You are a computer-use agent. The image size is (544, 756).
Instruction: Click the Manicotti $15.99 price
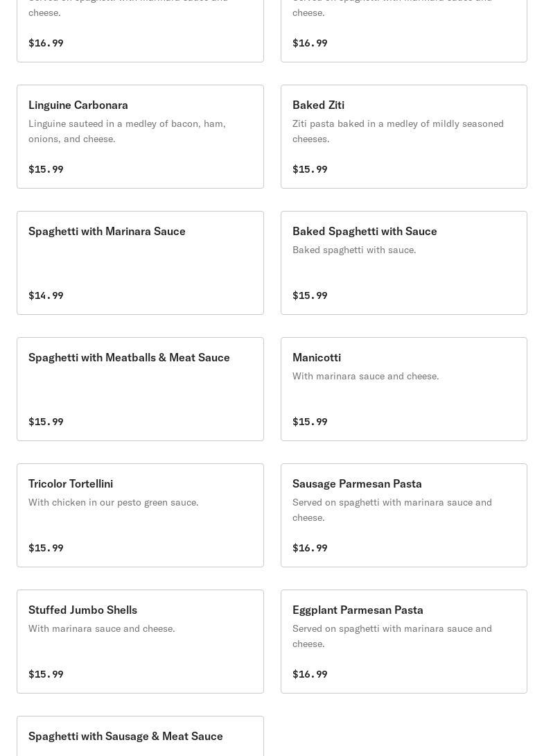pyautogui.click(x=310, y=422)
